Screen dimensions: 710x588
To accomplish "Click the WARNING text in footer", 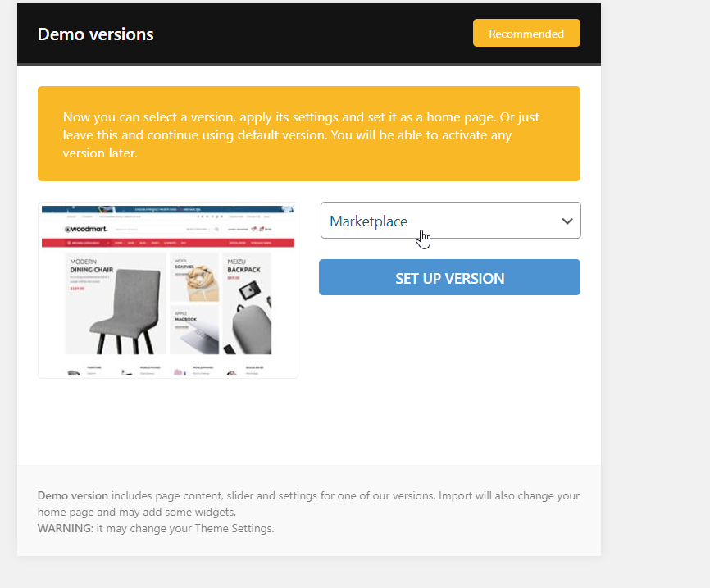I will (x=65, y=528).
